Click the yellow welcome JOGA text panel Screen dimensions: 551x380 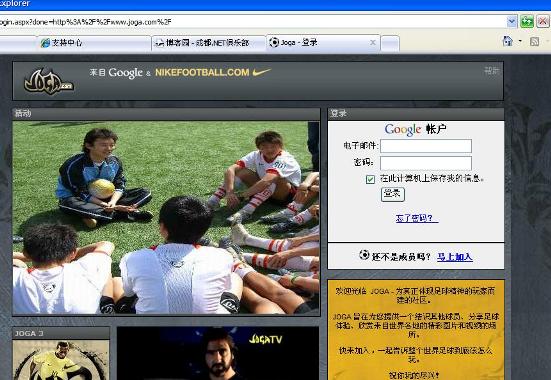[x=416, y=330]
